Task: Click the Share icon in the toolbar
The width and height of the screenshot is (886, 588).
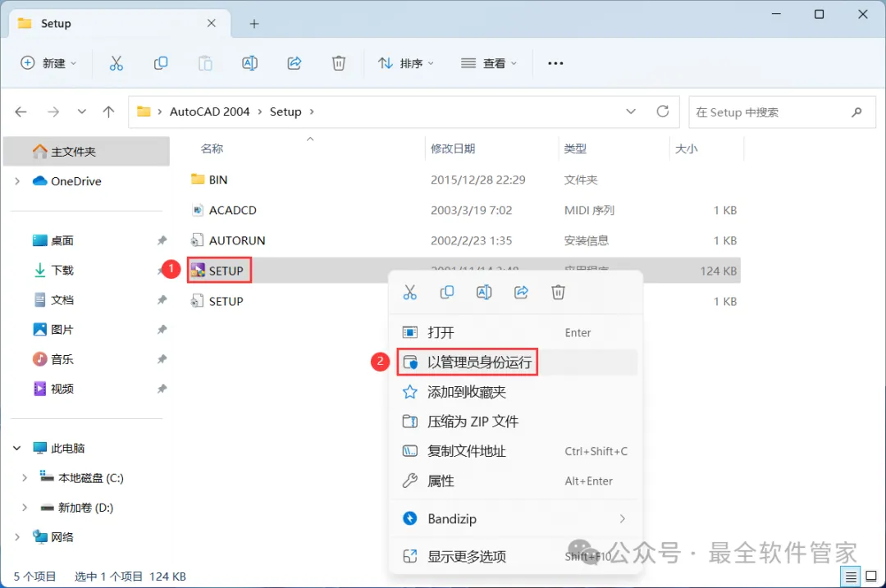Action: click(295, 63)
